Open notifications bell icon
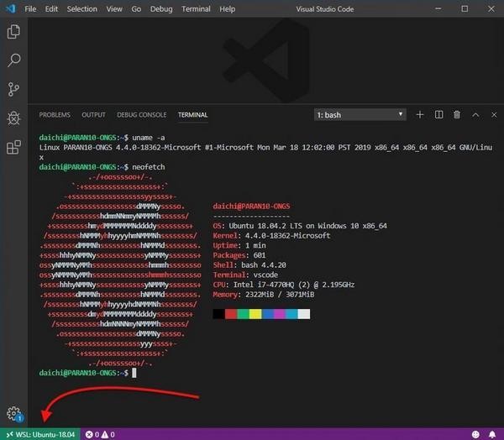504x440 pixels. coord(492,434)
